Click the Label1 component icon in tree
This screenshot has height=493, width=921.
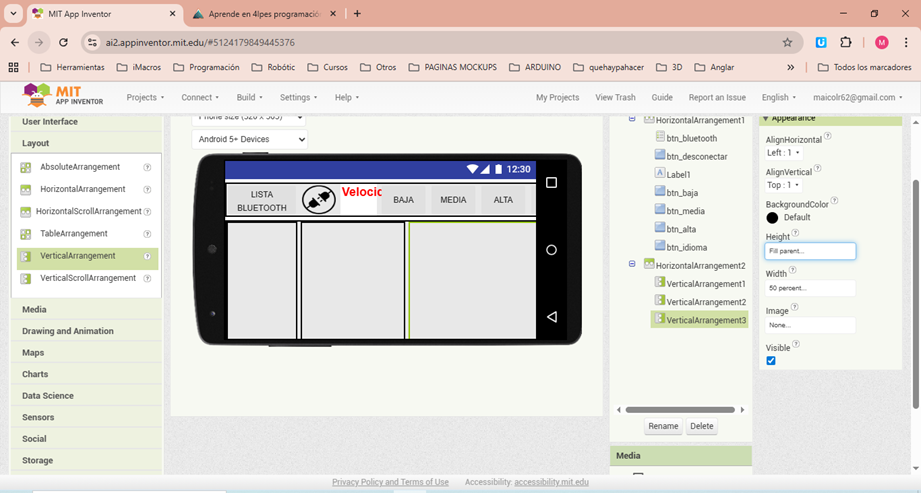tap(660, 172)
